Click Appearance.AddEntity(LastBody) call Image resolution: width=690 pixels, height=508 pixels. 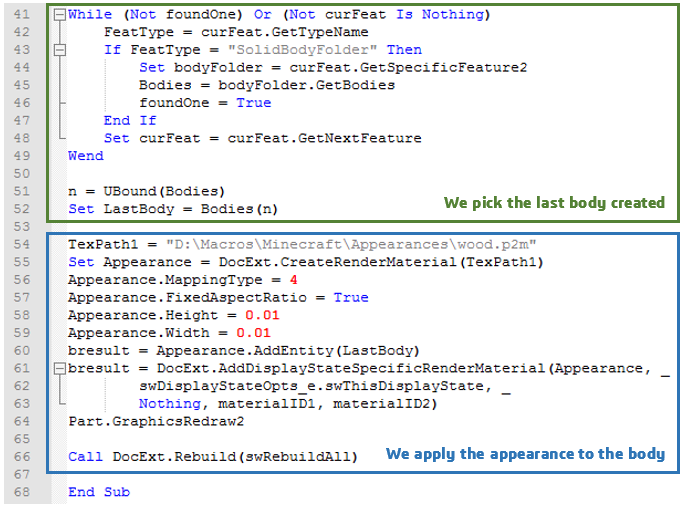(288, 351)
